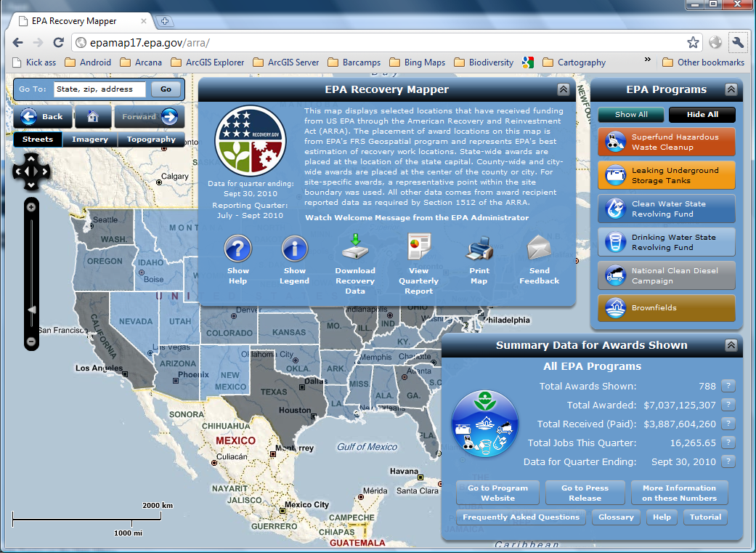Click the Print Map icon

tap(479, 249)
